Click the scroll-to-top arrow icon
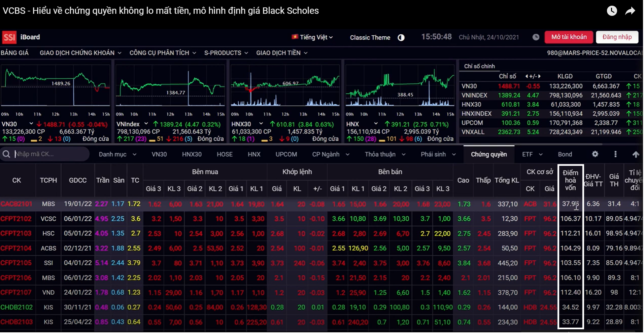 (x=636, y=154)
